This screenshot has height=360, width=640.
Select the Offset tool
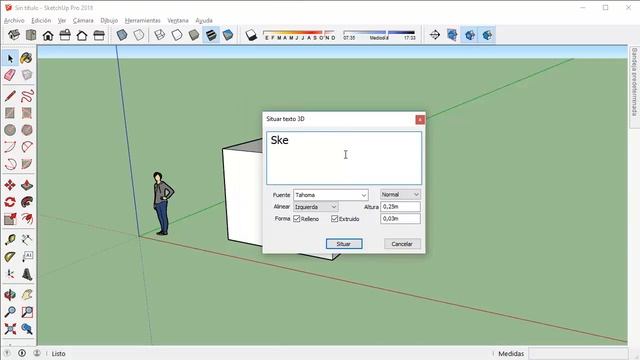[27, 219]
